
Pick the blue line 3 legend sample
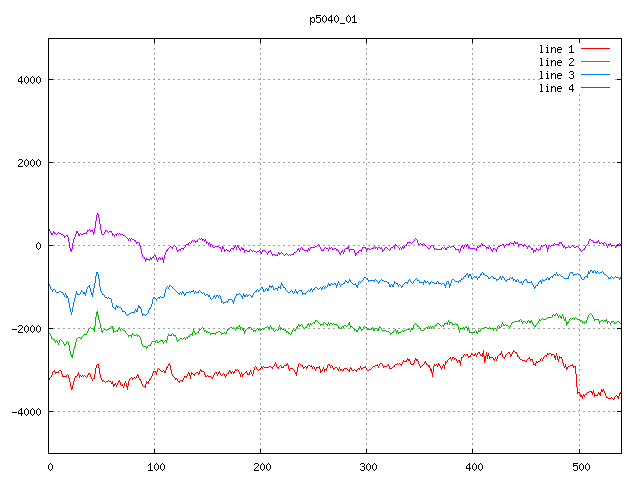coord(595,75)
